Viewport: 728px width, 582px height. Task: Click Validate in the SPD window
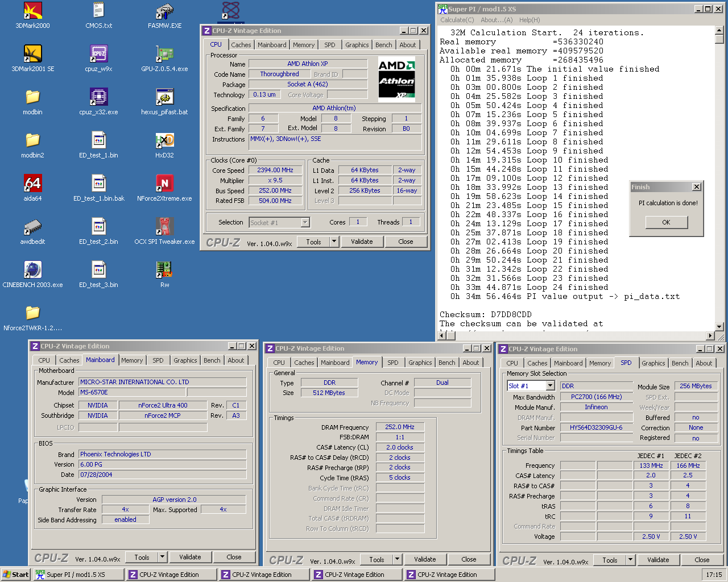pyautogui.click(x=658, y=560)
